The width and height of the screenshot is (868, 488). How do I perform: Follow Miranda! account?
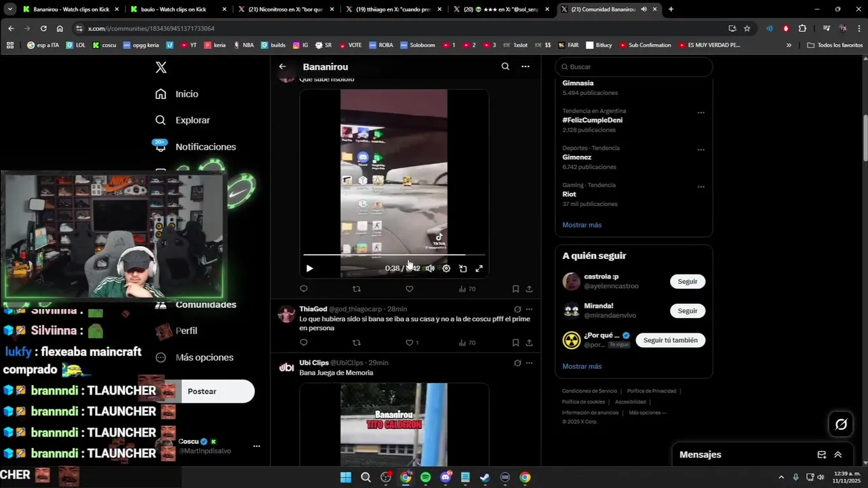[x=688, y=310]
